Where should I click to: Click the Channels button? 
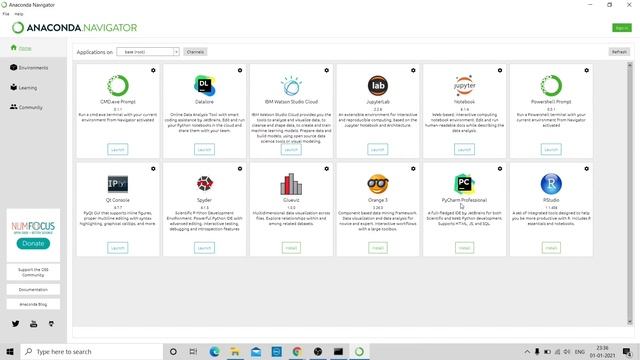(x=195, y=52)
